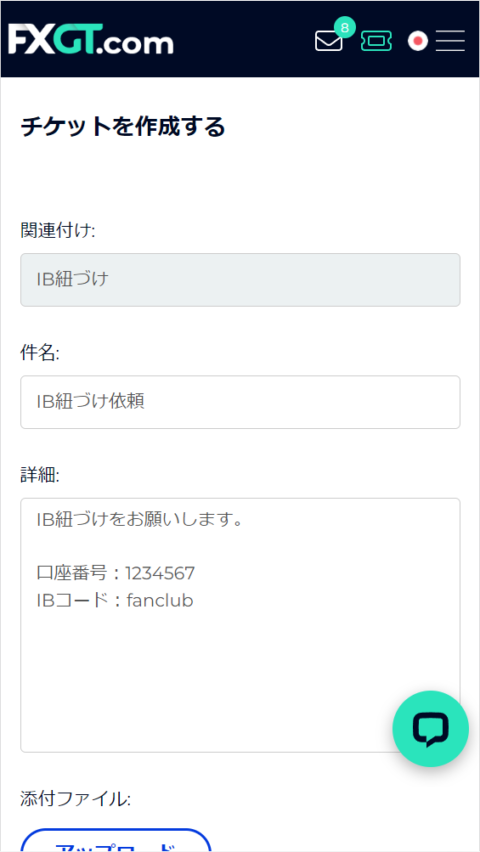480x852 pixels.
Task: Click the green notification badge showing 8
Action: point(345,27)
